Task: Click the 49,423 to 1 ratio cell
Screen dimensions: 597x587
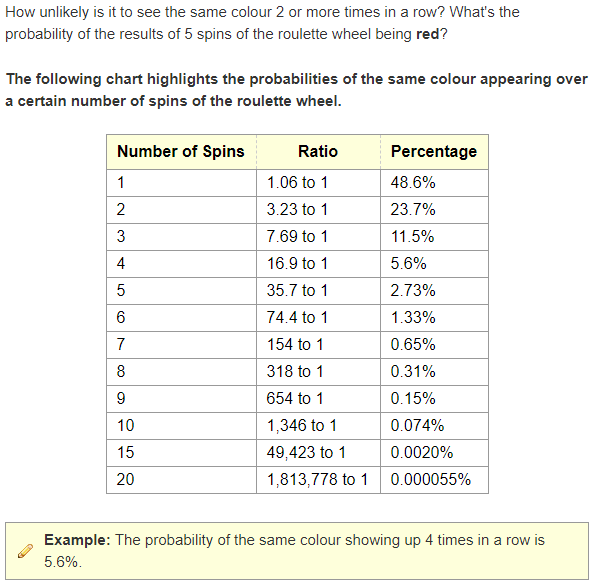Action: pyautogui.click(x=318, y=453)
